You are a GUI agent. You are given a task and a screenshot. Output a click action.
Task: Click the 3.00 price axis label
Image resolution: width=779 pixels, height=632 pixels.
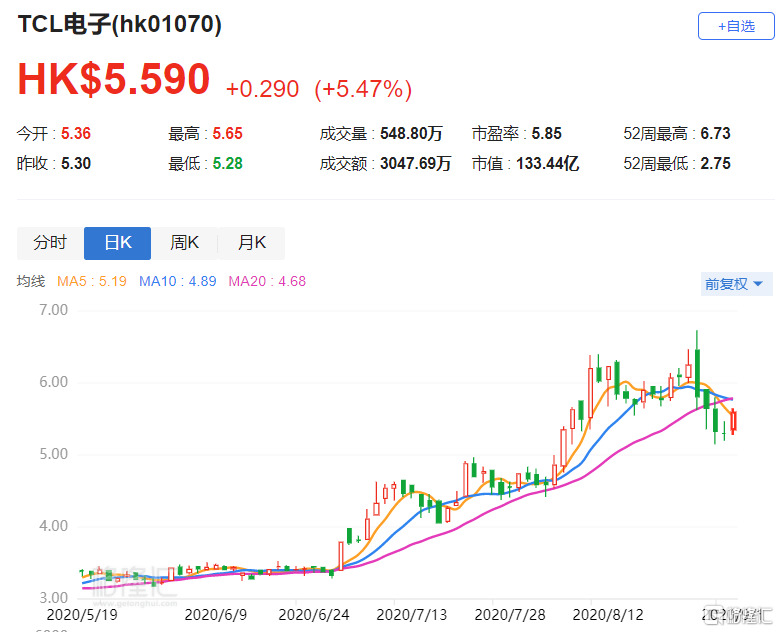(x=54, y=598)
